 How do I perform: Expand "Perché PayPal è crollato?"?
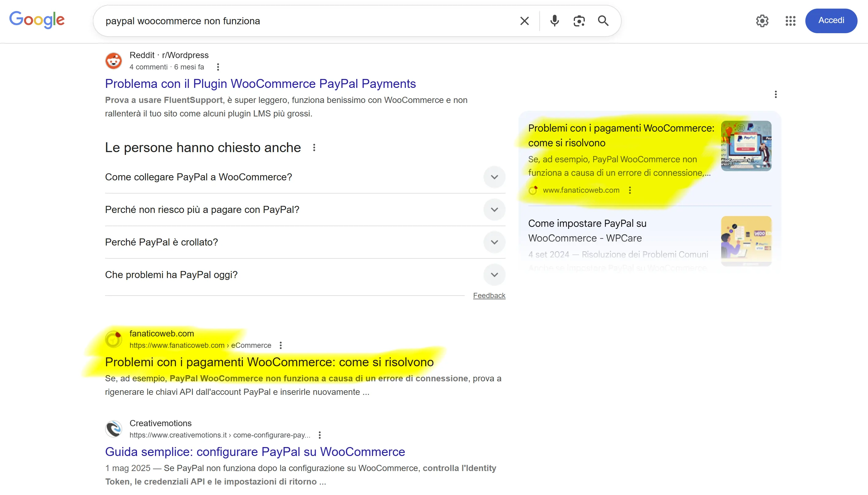coord(495,242)
